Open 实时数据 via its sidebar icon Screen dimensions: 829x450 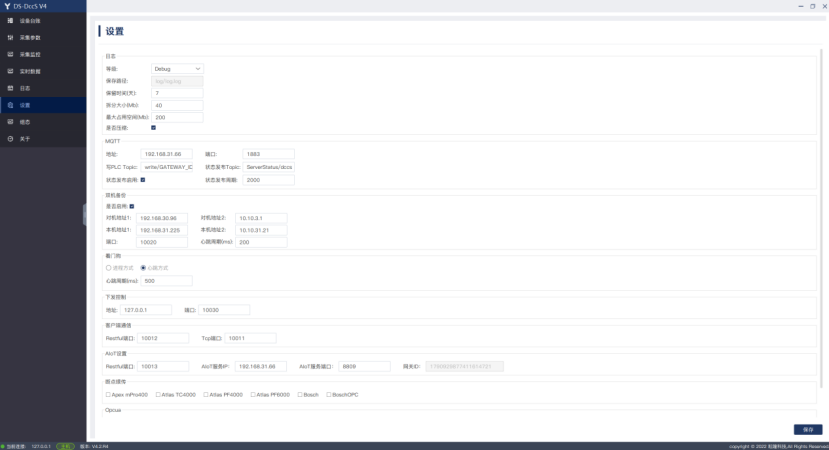click(x=10, y=71)
